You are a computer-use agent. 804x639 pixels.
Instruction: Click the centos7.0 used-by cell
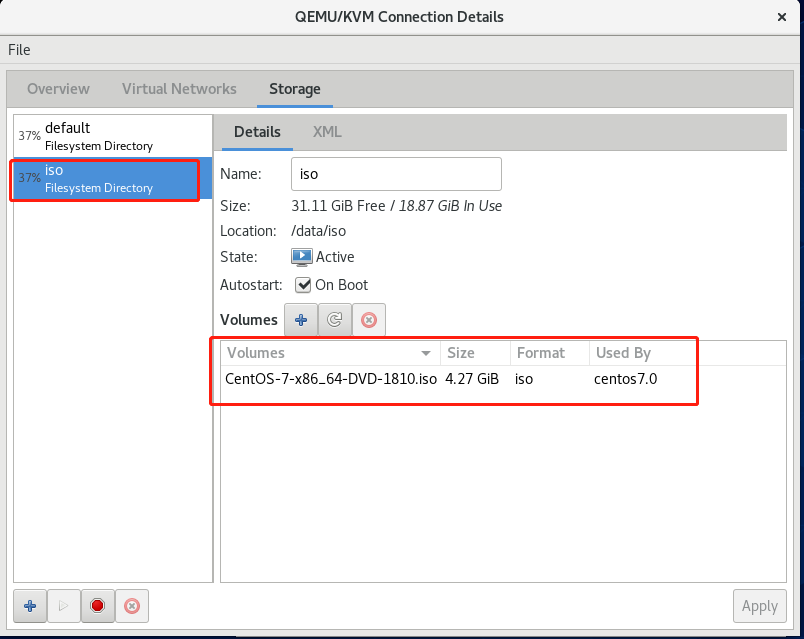[x=626, y=379]
